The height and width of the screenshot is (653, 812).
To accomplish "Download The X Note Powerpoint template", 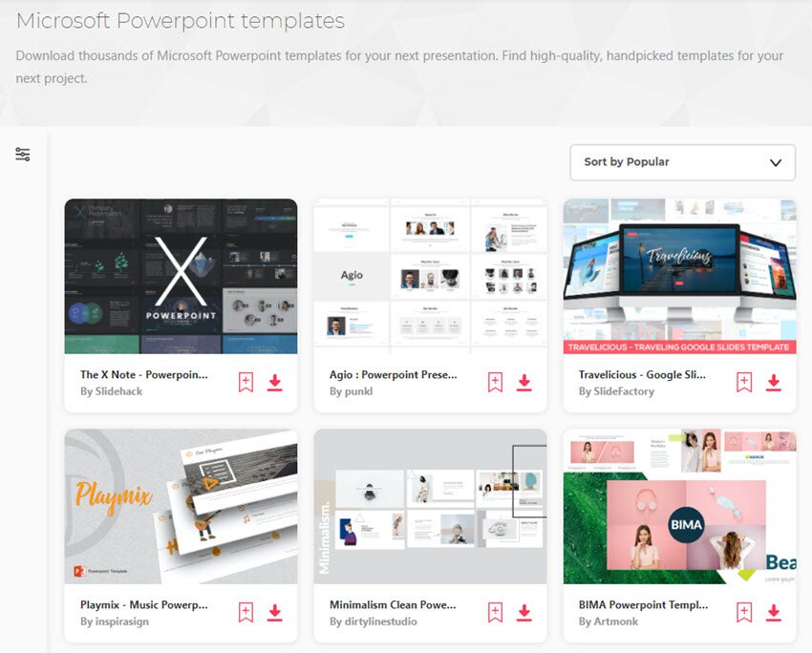I will point(274,383).
